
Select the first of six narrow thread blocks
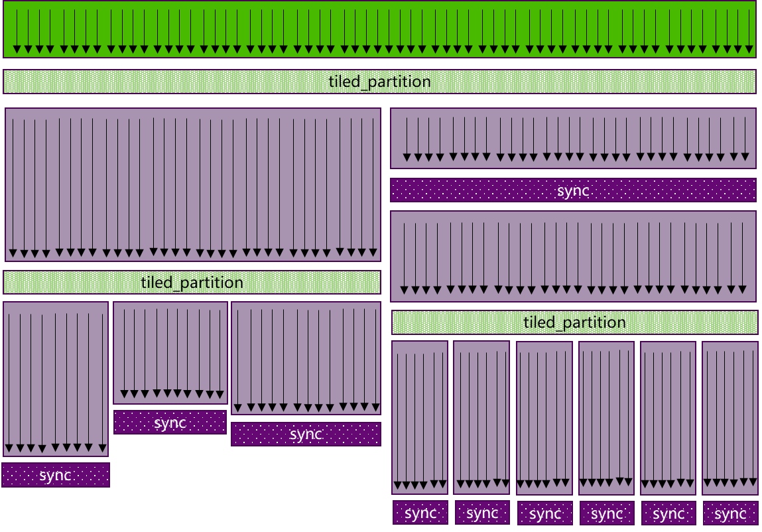coord(420,417)
